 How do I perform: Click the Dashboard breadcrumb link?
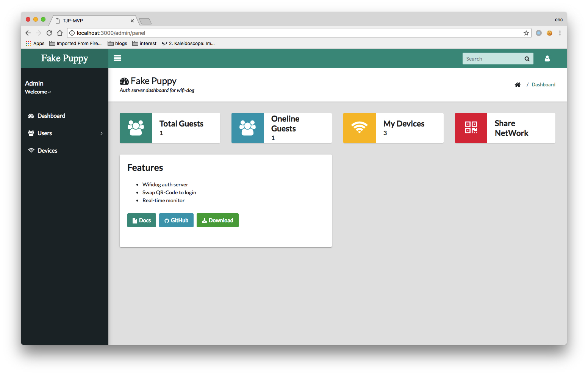tap(543, 84)
